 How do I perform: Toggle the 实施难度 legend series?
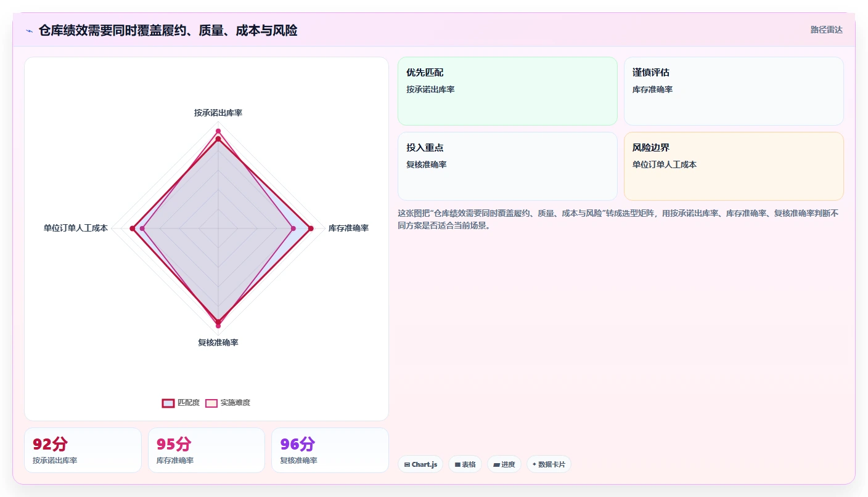(x=227, y=403)
